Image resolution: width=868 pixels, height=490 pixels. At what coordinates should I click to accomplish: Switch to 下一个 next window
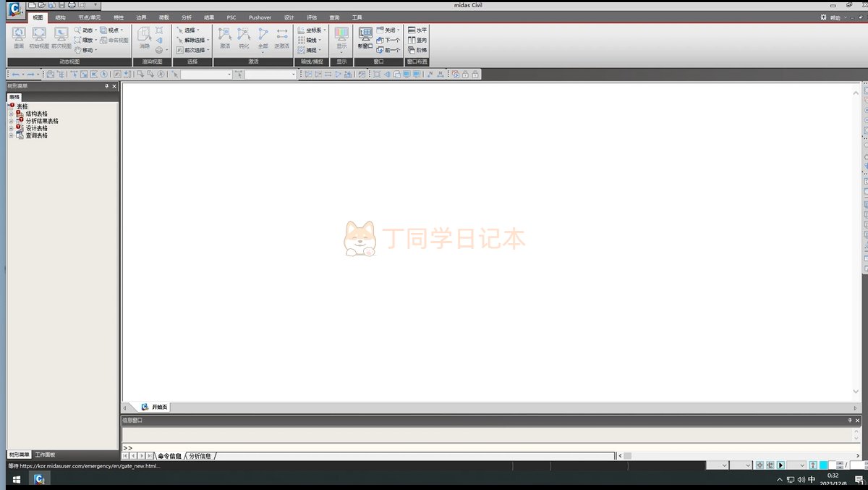[388, 41]
